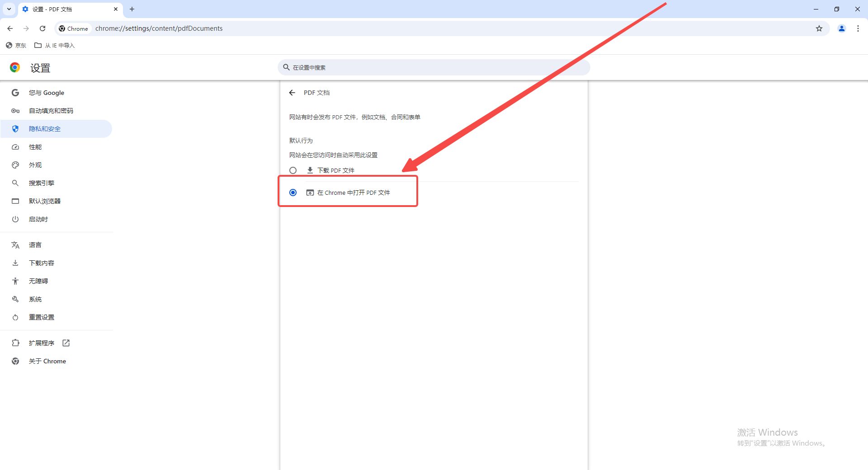Reload the settings page
The width and height of the screenshot is (868, 470).
click(42, 28)
